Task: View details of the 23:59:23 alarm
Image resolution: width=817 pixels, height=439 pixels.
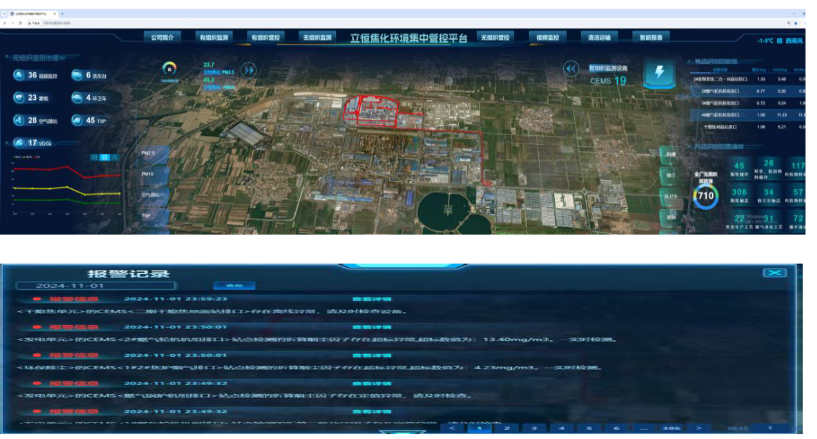Action: (372, 299)
